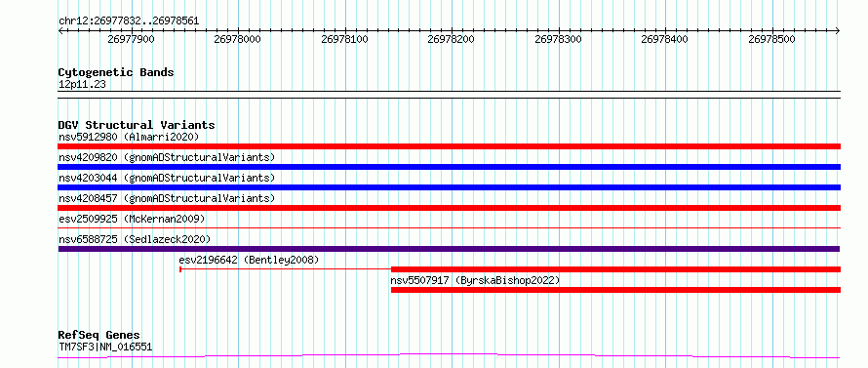Click the nsv5912980 (Almarri2020) label
The height and width of the screenshot is (368, 868).
(x=129, y=137)
